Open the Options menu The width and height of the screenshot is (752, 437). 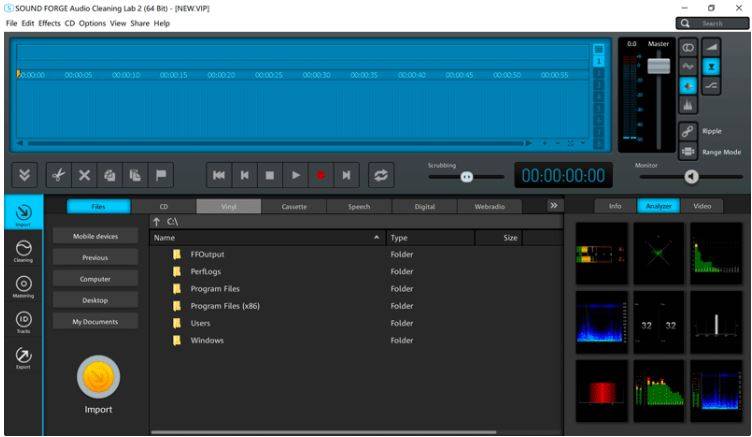coord(92,23)
